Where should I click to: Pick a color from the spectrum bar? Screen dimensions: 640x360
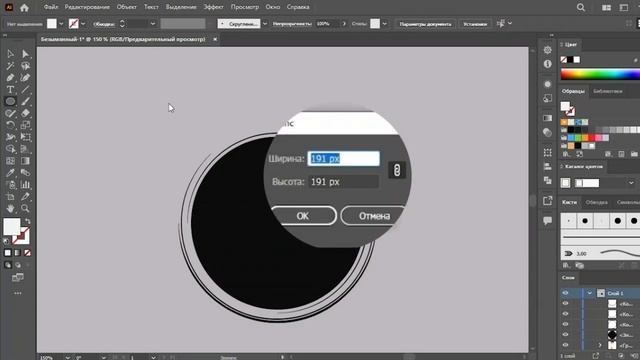pos(600,74)
